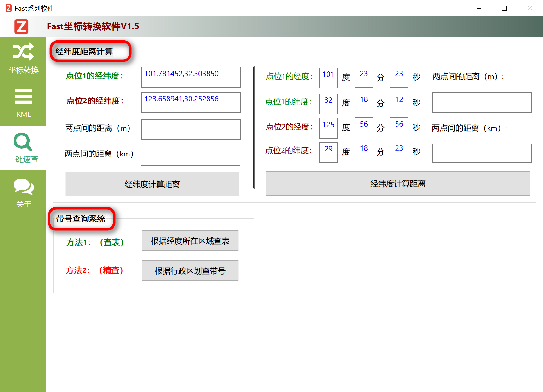
Task: Edit 点位2的经度 seconds field
Action: pyautogui.click(x=399, y=128)
